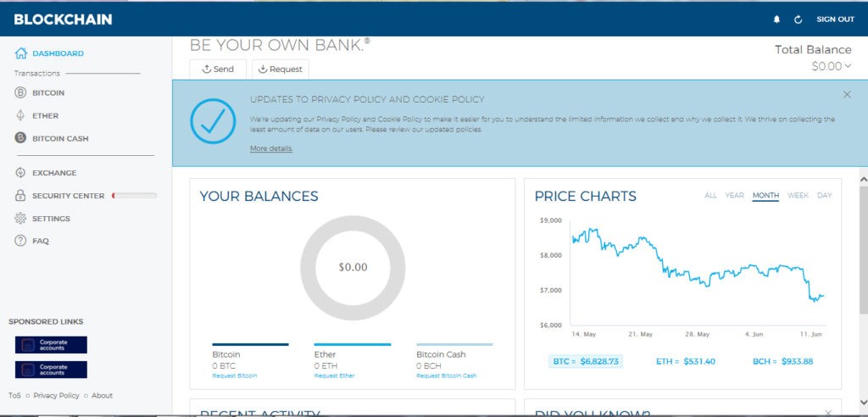Viewport: 868px width, 417px height.
Task: Click the '0 BCH' balance text
Action: [x=428, y=366]
